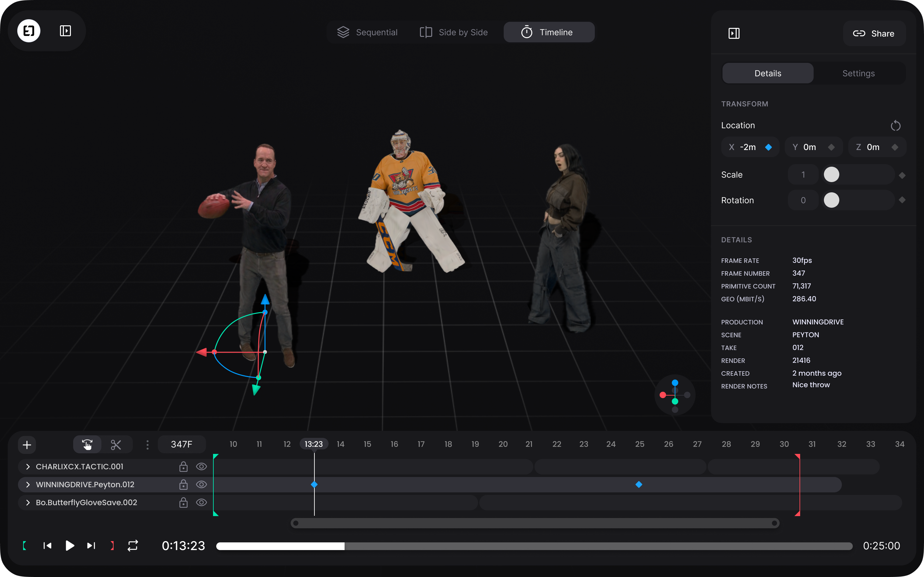Toggle visibility of Bo.ButterflyGloveSave.002 track
The width and height of the screenshot is (924, 577).
tap(201, 503)
